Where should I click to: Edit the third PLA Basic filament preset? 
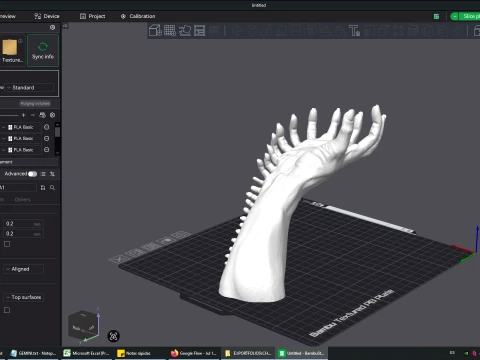[x=47, y=150]
